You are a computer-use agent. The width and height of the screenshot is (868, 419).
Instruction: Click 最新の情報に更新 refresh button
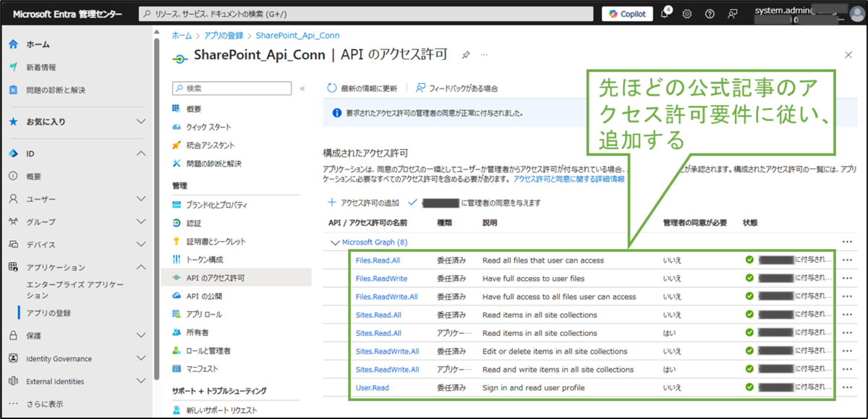[x=362, y=88]
